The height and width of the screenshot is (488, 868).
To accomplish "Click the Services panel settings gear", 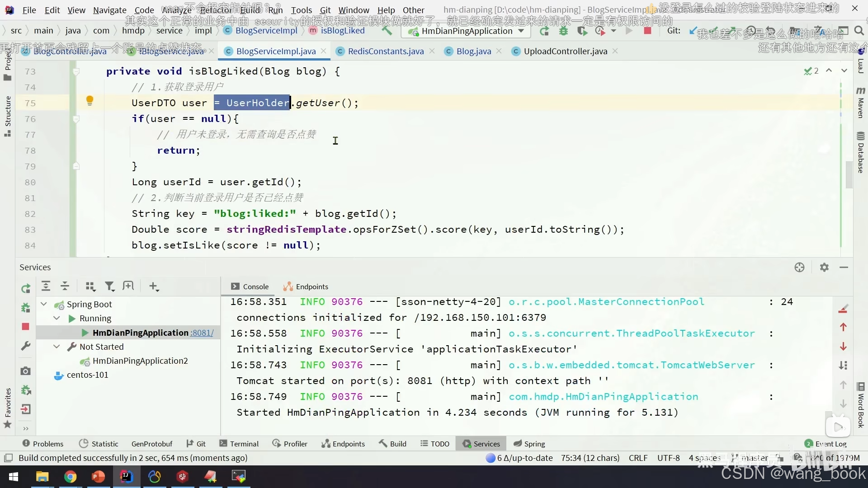I will 824,267.
